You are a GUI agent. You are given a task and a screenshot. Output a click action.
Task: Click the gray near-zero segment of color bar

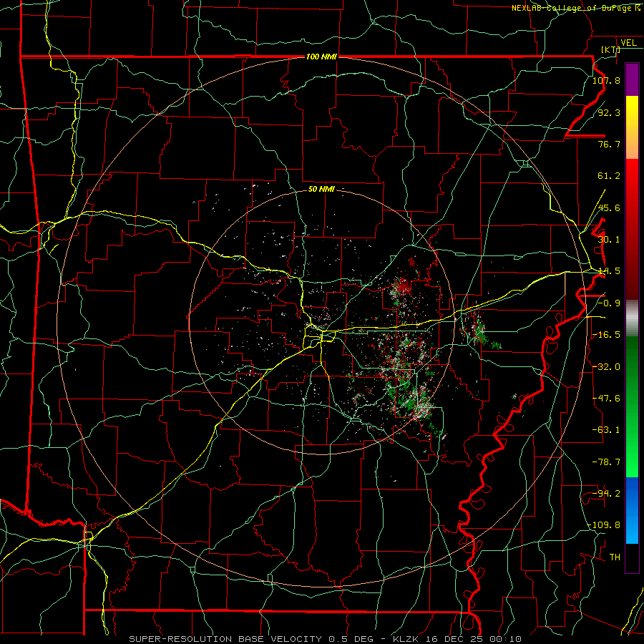(x=632, y=318)
